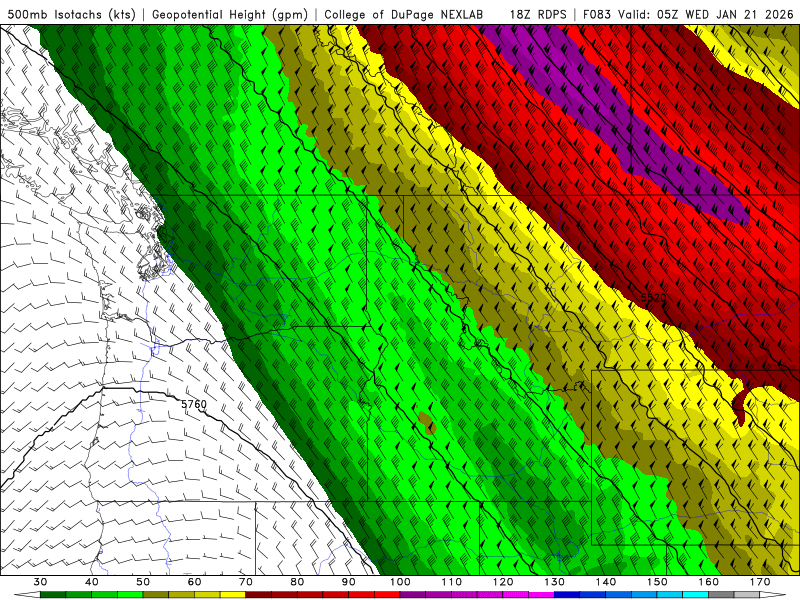Click the 'F083' forecast hour text

point(596,15)
